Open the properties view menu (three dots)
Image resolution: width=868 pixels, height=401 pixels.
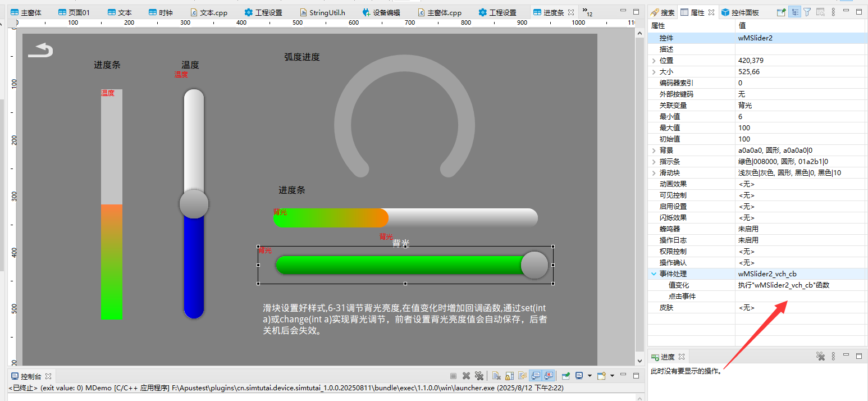click(833, 12)
